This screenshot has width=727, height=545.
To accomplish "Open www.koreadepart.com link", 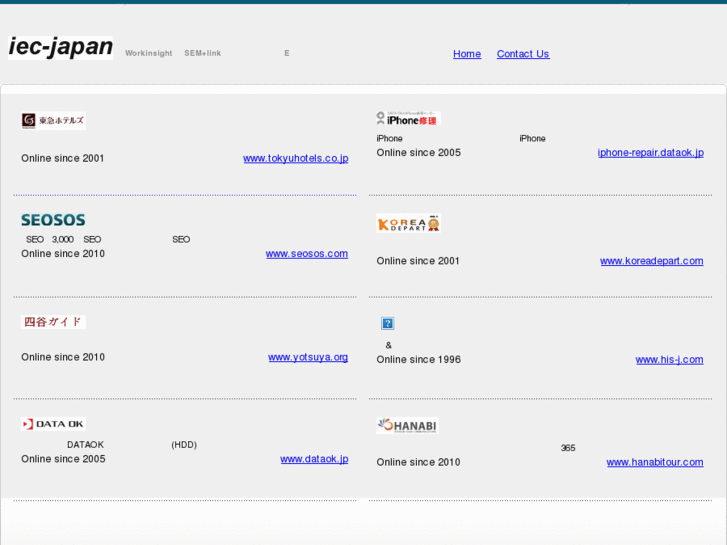I will tap(652, 261).
